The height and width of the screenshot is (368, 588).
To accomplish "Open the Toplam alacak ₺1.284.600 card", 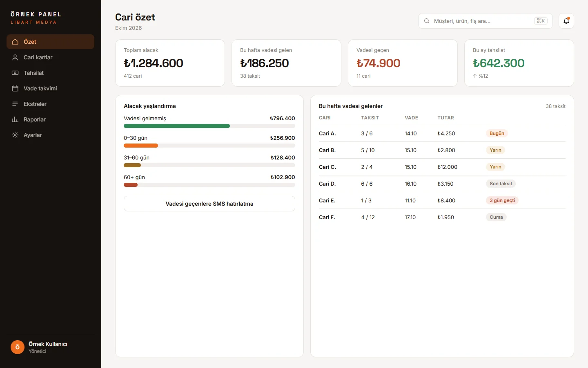I will 170,63.
